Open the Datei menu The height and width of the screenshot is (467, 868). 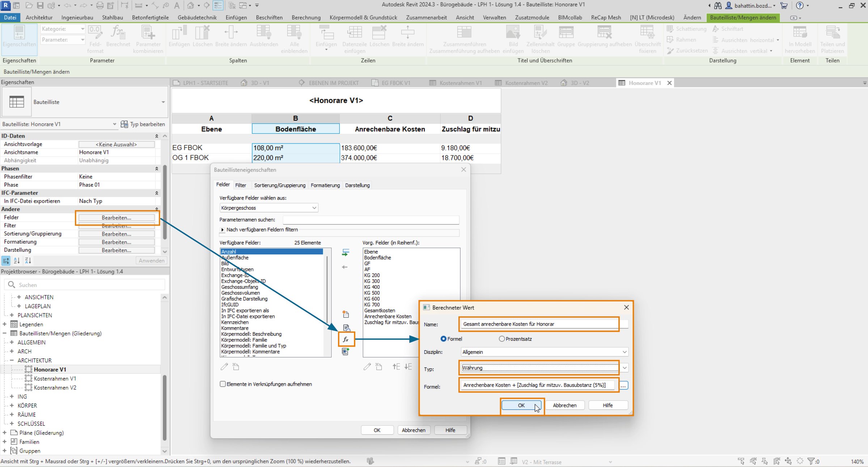(x=10, y=17)
